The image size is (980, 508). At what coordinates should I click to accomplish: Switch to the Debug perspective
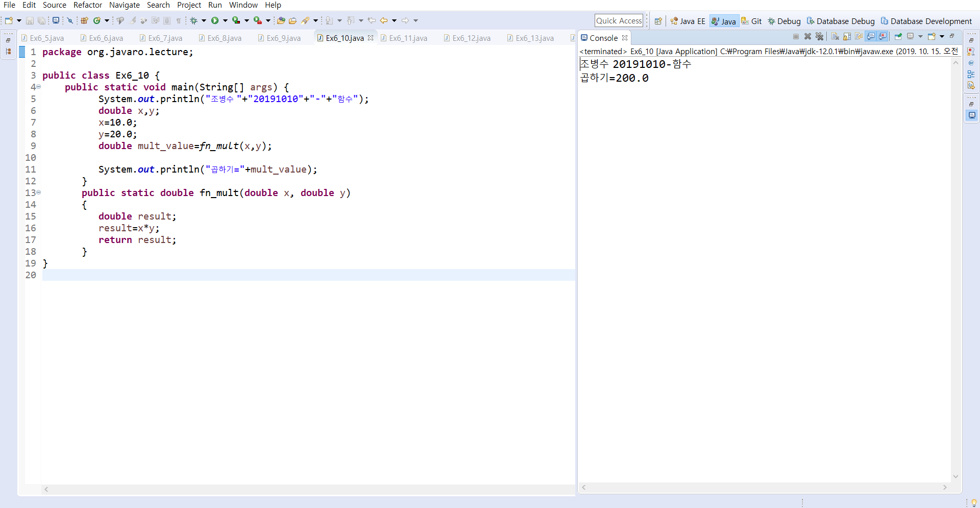[x=784, y=21]
